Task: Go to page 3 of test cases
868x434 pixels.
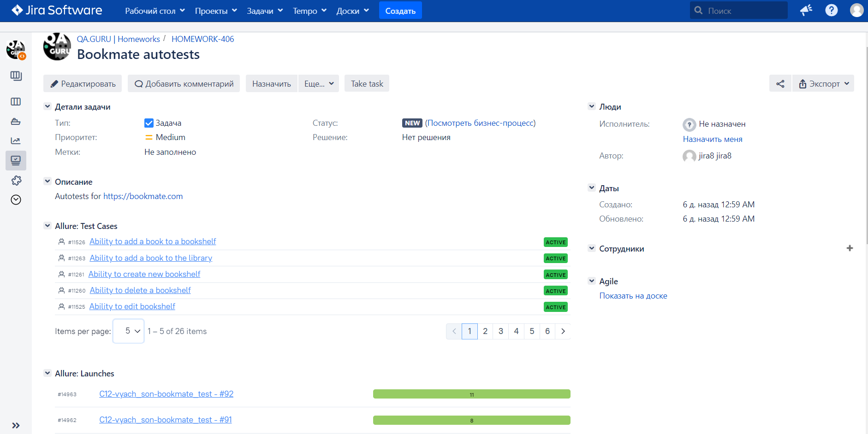Action: pos(501,331)
